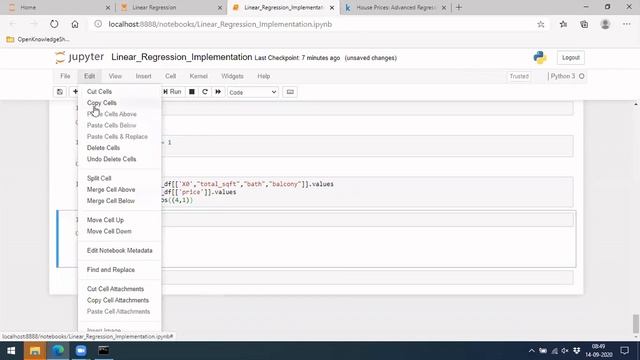The image size is (640, 360).
Task: Open Zoom from the taskbar
Action: pos(81,351)
